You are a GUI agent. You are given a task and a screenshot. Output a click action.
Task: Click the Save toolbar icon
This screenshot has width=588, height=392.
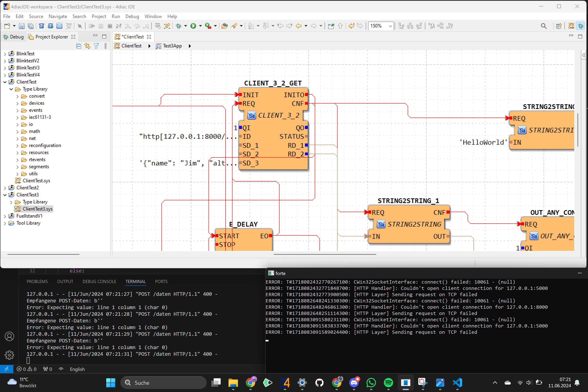22,26
